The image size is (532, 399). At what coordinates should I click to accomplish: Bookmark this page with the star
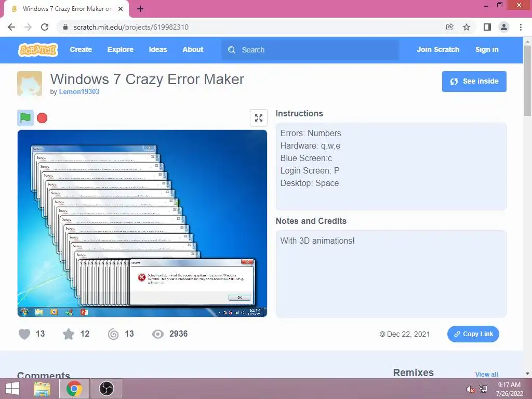[x=467, y=27]
